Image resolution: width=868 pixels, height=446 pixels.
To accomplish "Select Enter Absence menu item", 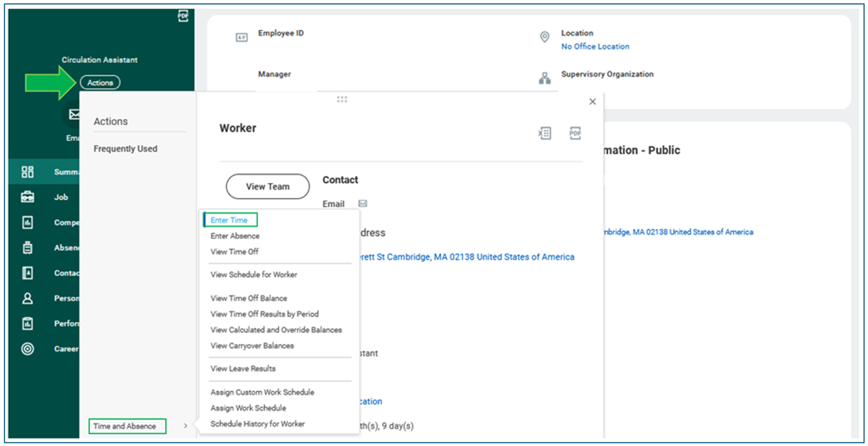I will (235, 236).
